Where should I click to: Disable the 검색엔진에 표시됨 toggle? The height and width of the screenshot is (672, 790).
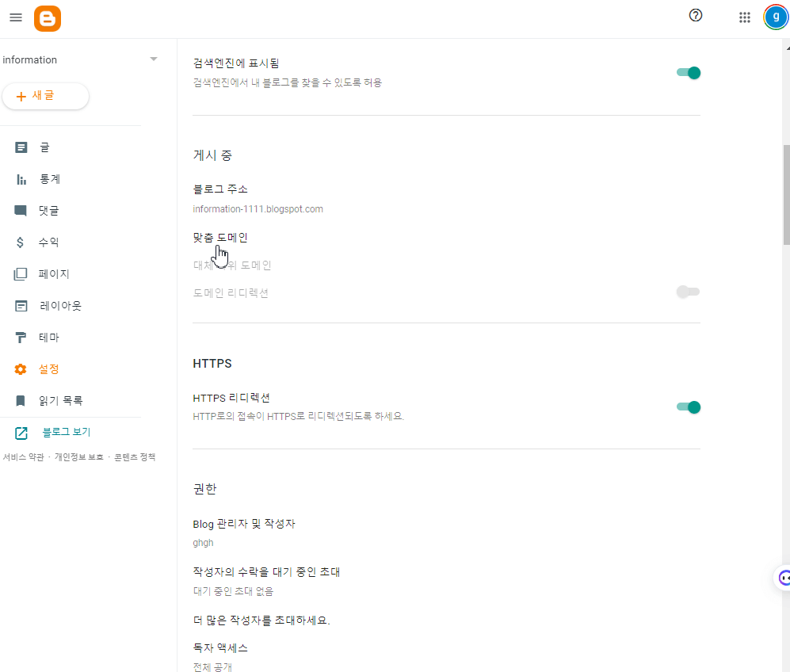689,72
